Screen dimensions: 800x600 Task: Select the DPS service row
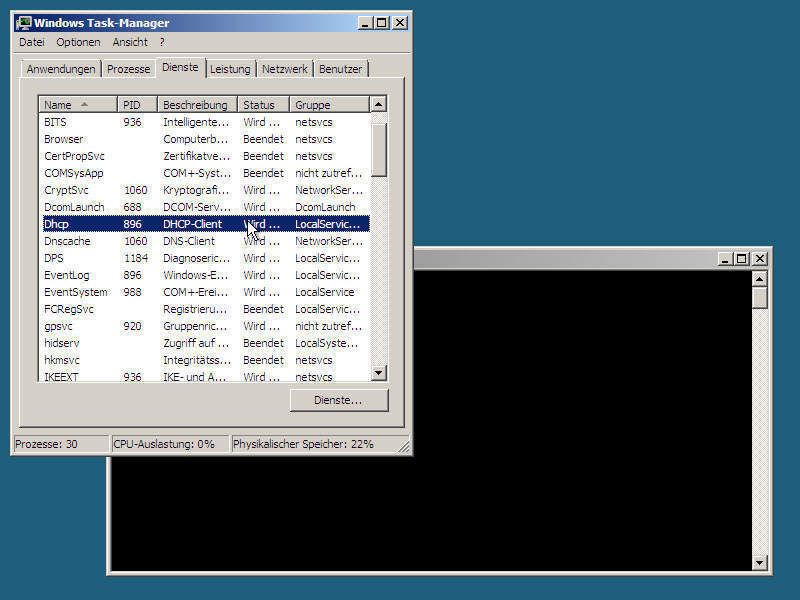click(206, 258)
